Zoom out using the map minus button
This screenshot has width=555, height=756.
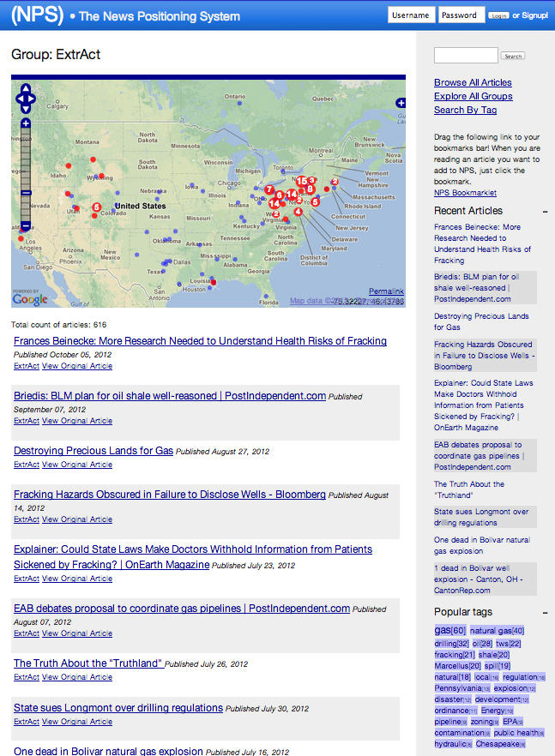[26, 225]
